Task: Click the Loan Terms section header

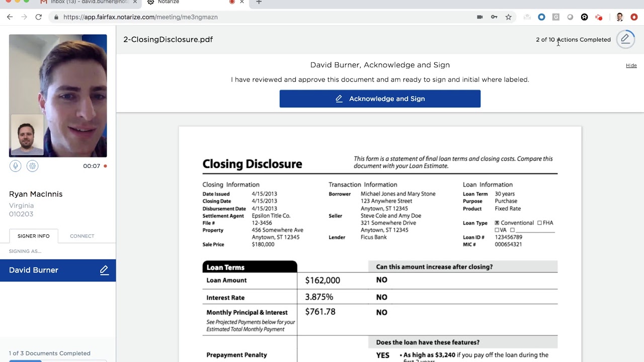Action: 250,267
